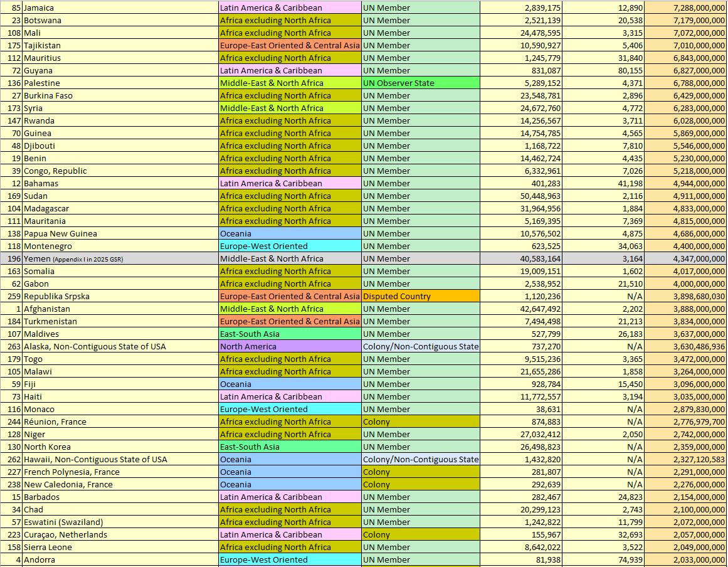Select the Togo country cell
The width and height of the screenshot is (728, 567).
coord(120,359)
